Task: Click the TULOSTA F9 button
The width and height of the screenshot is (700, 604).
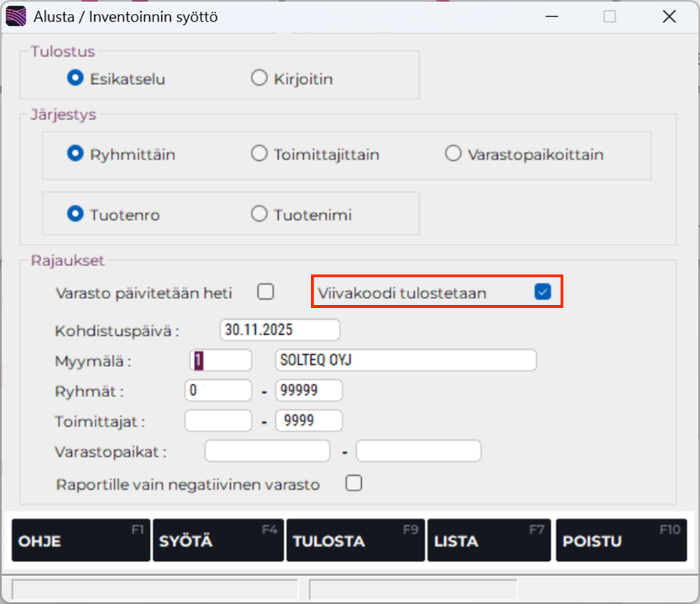Action: 355,541
